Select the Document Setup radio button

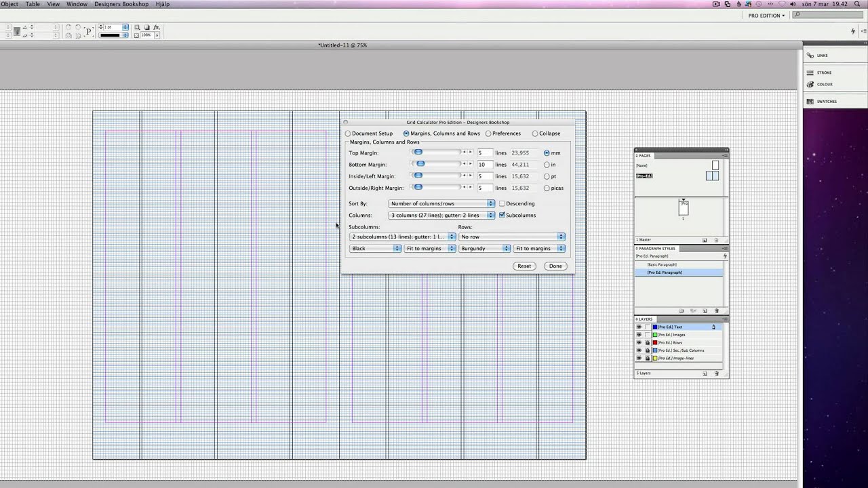coord(348,134)
